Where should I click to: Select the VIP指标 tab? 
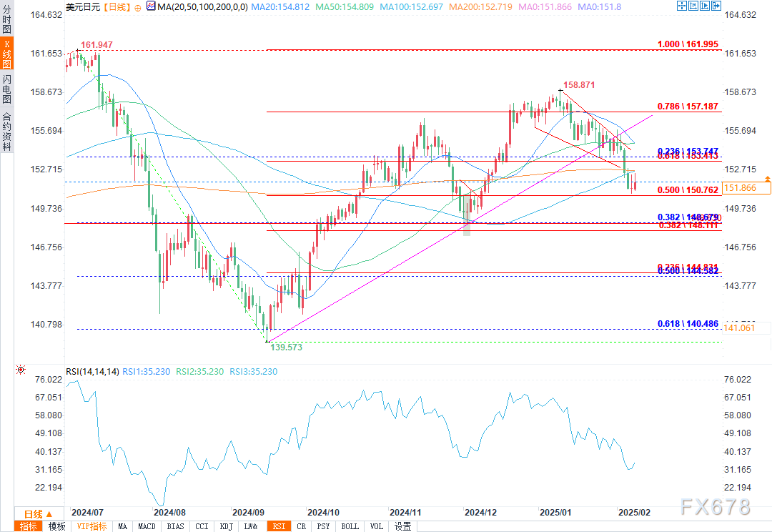pyautogui.click(x=93, y=526)
